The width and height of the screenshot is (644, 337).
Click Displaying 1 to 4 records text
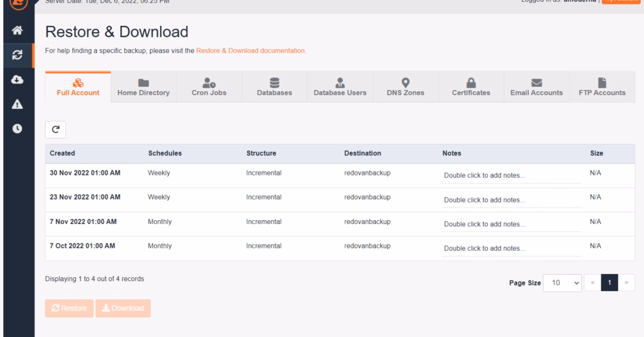[x=94, y=279]
